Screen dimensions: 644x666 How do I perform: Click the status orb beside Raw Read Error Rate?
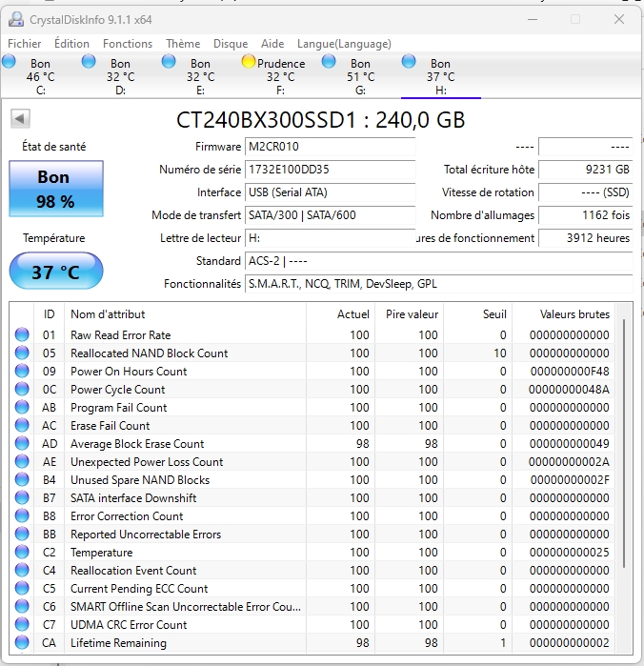pyautogui.click(x=22, y=335)
